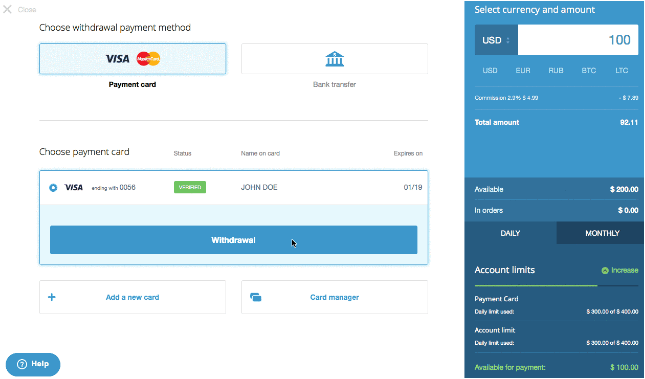Click the Available $ 200.00 value

pos(624,189)
